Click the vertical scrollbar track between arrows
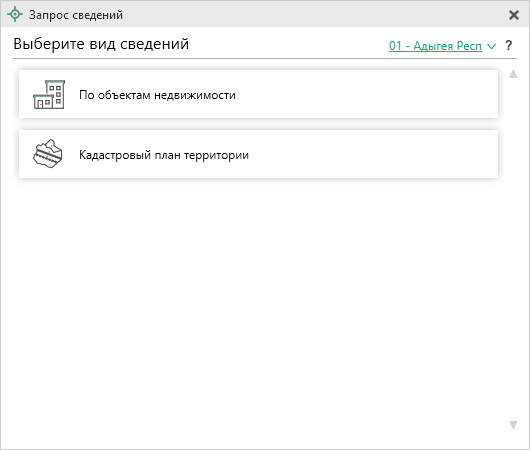Viewport: 530px width, 450px height. pos(513,250)
